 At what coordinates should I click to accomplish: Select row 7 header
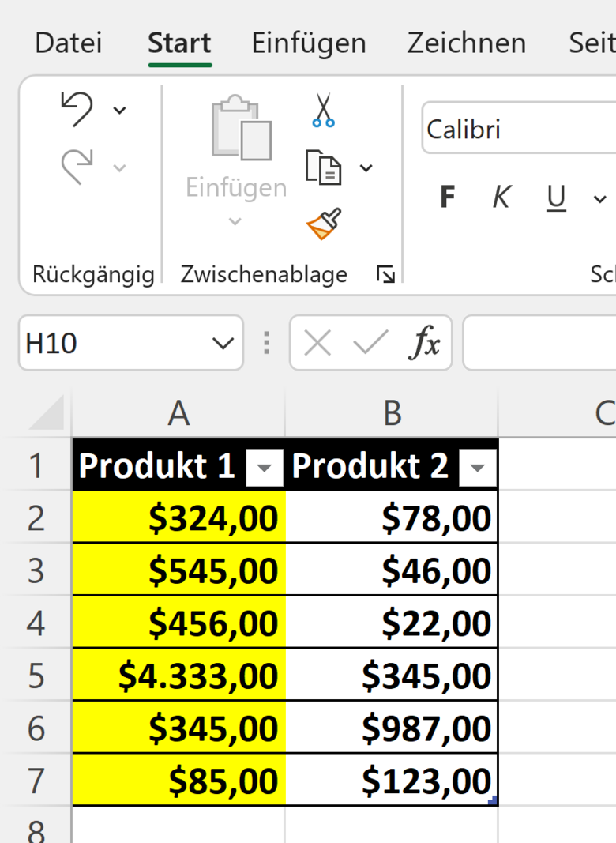(x=36, y=781)
